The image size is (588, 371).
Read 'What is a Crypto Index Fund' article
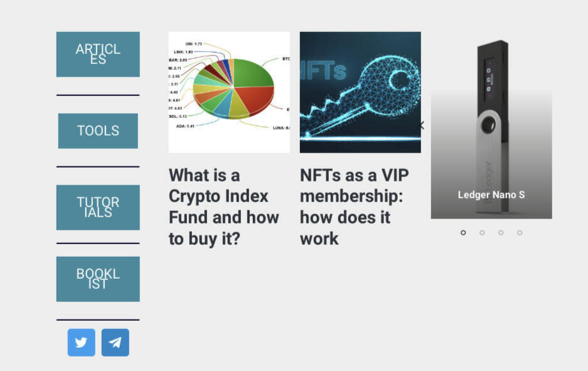point(224,207)
